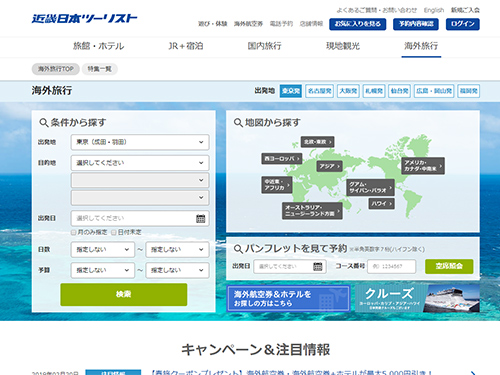Screen dimensions: 500x375
Task: Select 東京発 departure toggle
Action: tap(291, 91)
